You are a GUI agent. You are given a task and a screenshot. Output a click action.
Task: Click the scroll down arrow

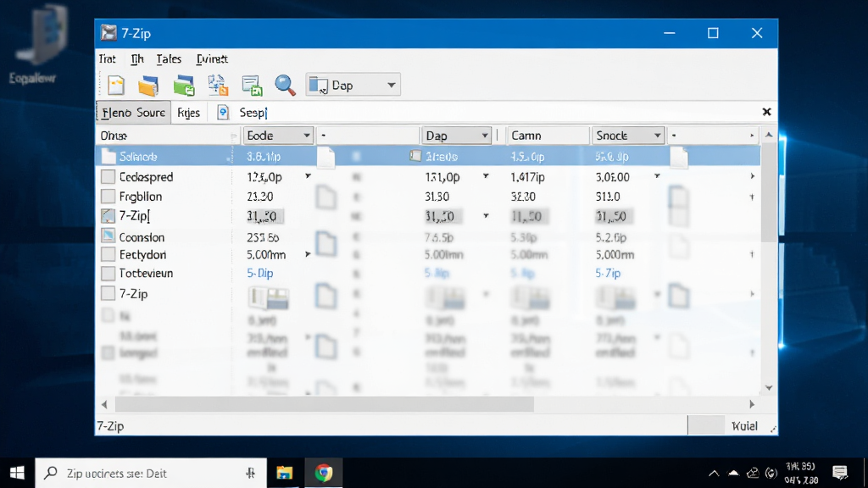pos(769,388)
